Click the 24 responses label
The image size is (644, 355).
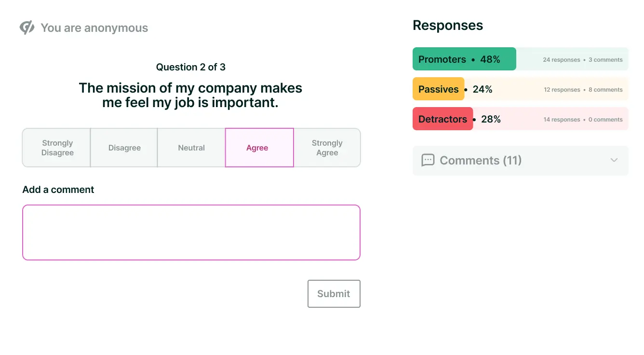[x=562, y=60]
